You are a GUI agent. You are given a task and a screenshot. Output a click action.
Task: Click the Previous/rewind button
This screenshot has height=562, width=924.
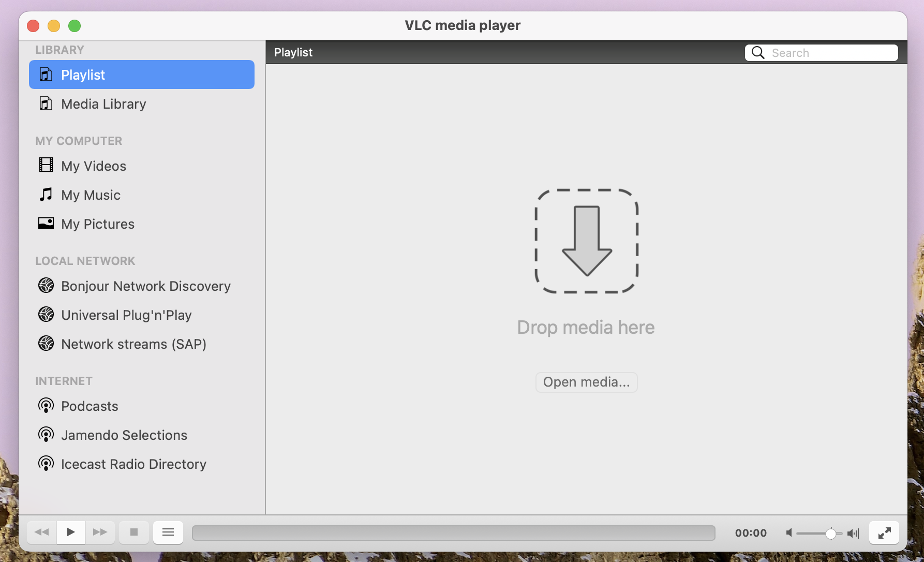(x=42, y=532)
